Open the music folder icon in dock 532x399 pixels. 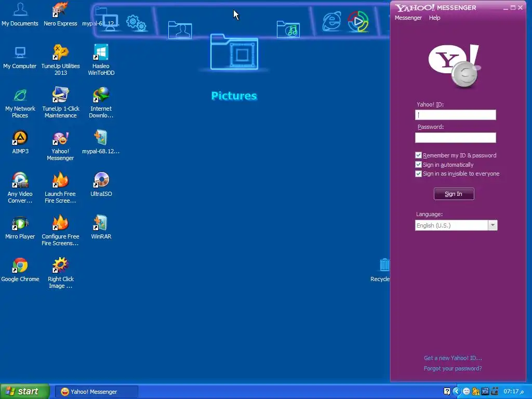click(x=288, y=29)
